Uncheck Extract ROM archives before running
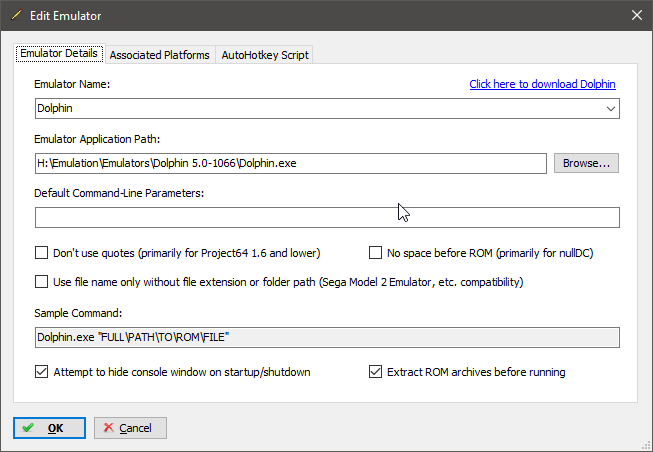Screen dimensions: 653x452 tap(375, 372)
